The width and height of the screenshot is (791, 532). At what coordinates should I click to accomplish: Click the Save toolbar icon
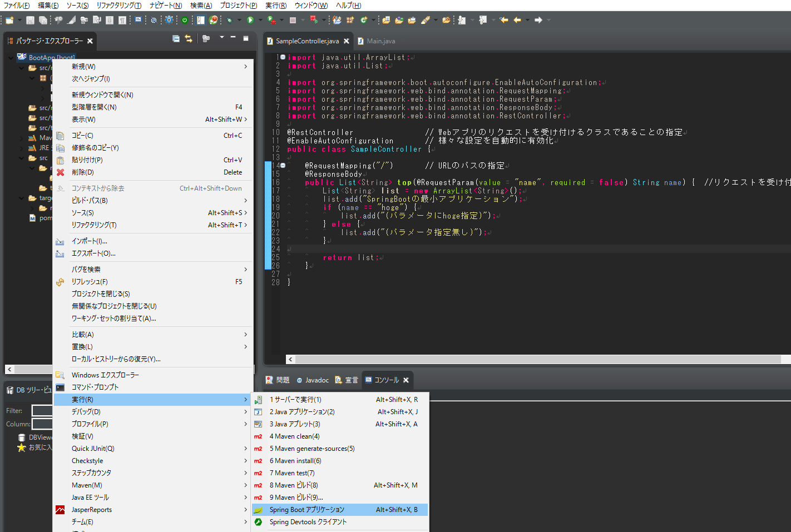[31, 20]
